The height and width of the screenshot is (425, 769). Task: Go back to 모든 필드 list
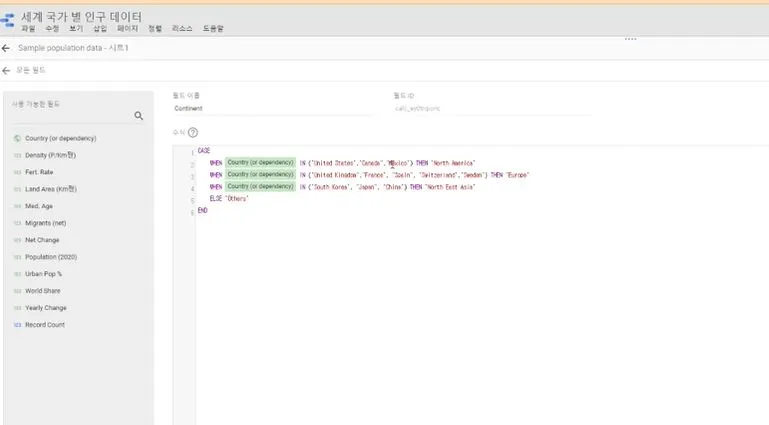[x=30, y=70]
